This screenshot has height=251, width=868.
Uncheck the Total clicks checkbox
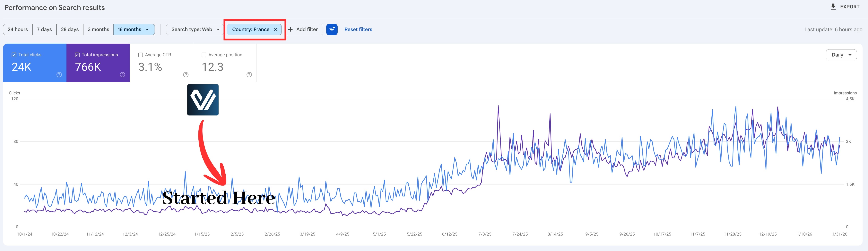[14, 55]
